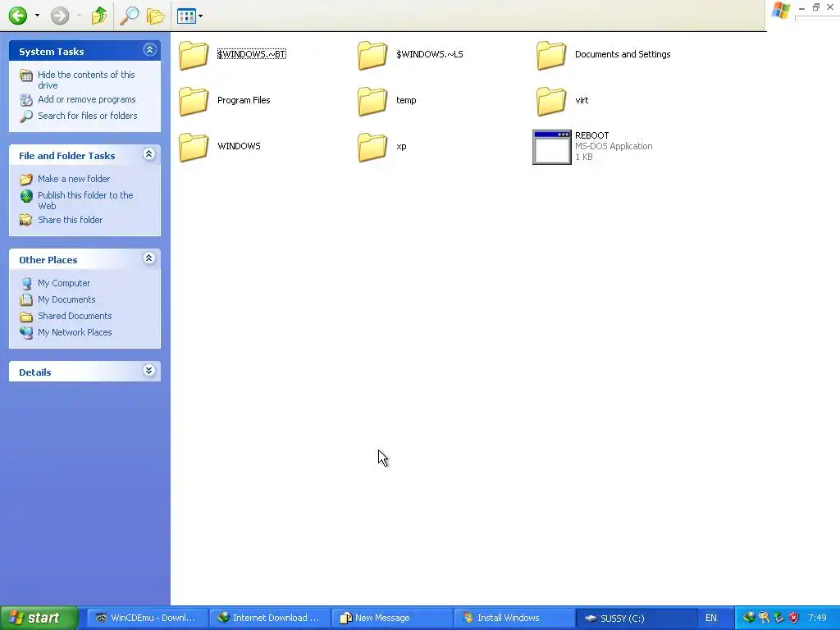The width and height of the screenshot is (840, 630).
Task: Click the red shield tray icon
Action: (x=794, y=618)
